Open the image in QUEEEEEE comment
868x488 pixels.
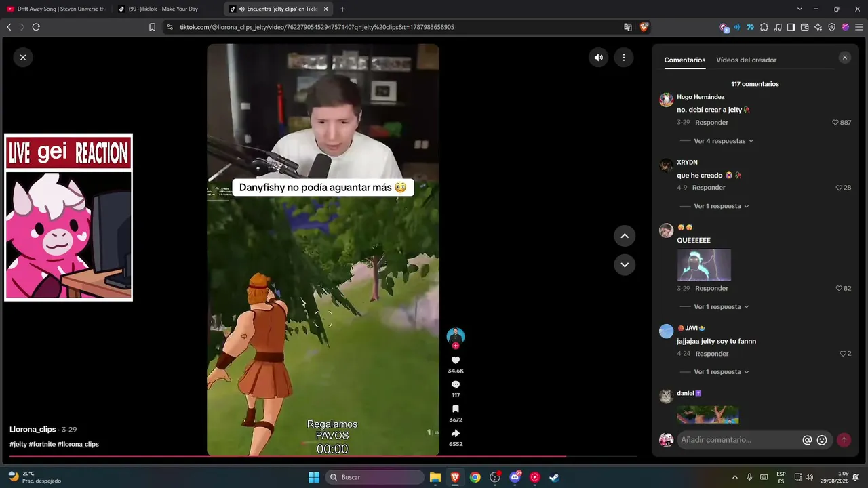click(704, 265)
